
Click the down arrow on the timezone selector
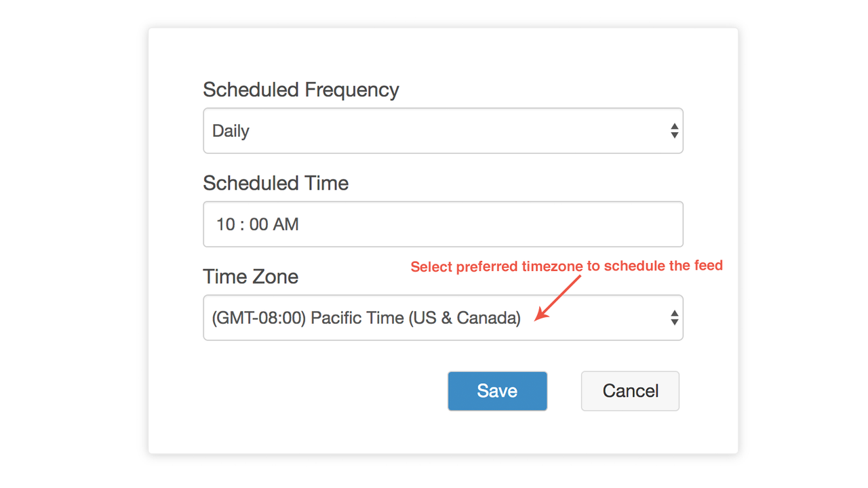click(x=674, y=321)
